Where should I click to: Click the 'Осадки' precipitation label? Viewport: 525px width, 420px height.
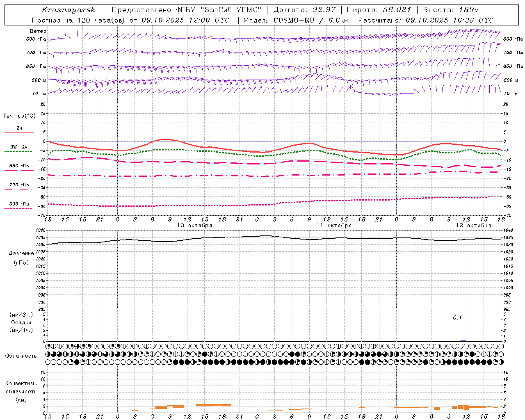pyautogui.click(x=21, y=322)
